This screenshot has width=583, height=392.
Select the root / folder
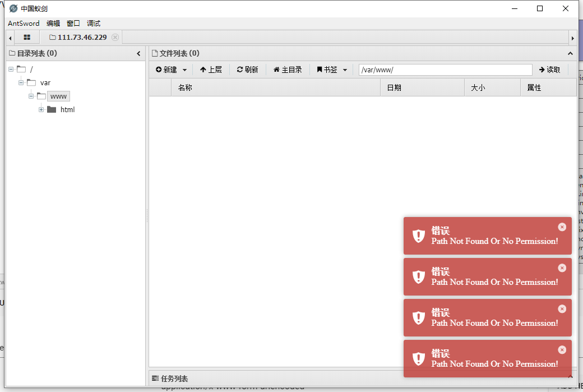point(31,69)
